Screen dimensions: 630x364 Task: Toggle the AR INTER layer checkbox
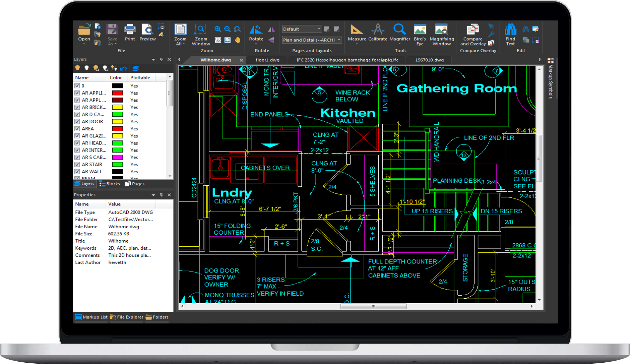tap(77, 150)
